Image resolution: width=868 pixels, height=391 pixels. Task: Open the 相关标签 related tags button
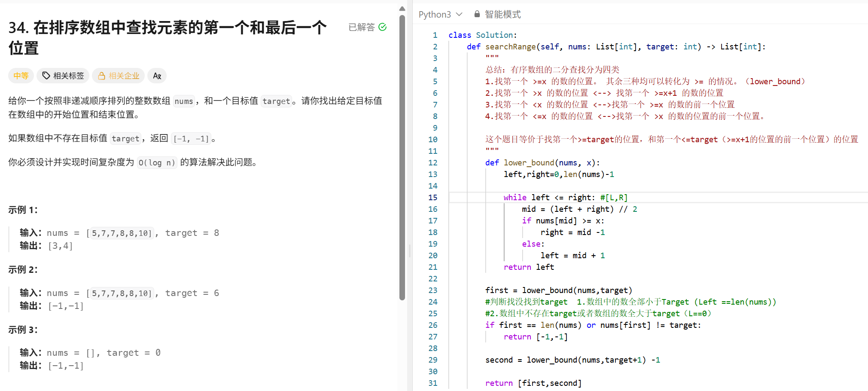tap(63, 76)
